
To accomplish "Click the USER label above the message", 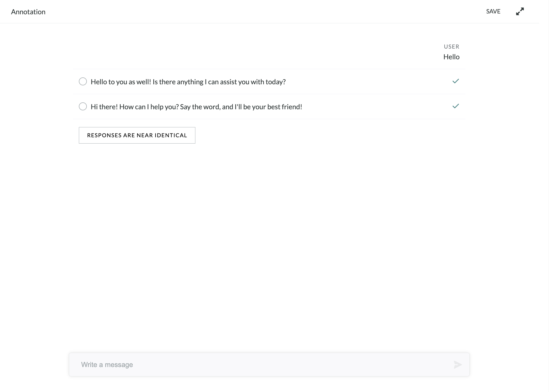I will 451,47.
